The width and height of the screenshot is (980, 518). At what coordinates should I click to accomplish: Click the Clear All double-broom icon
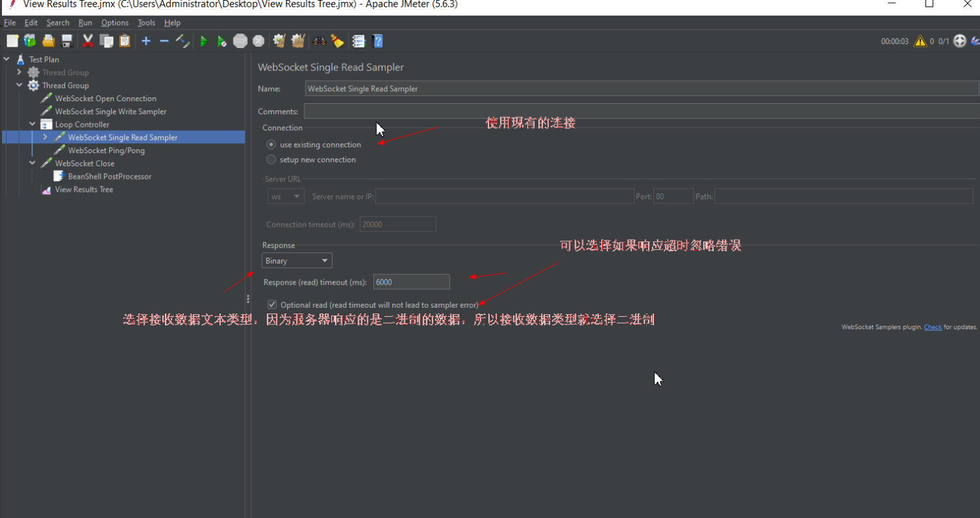point(298,41)
